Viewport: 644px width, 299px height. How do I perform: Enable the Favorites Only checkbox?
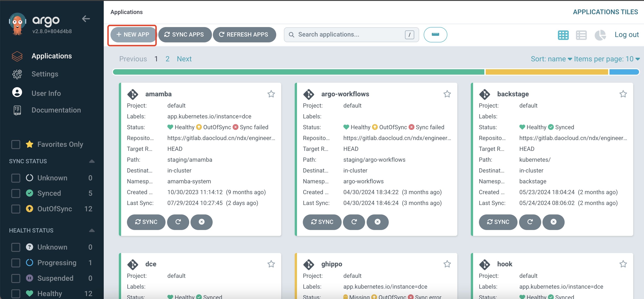tap(16, 144)
